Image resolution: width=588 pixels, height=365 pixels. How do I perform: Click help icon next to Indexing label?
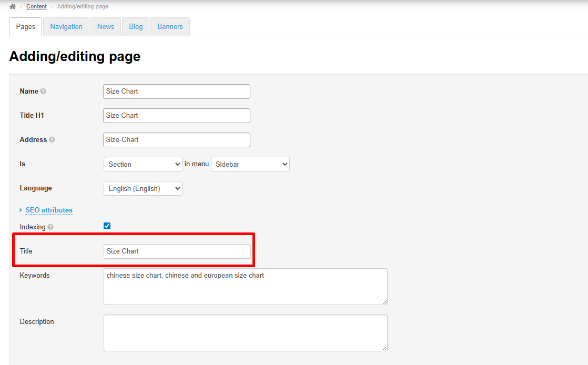pos(50,227)
